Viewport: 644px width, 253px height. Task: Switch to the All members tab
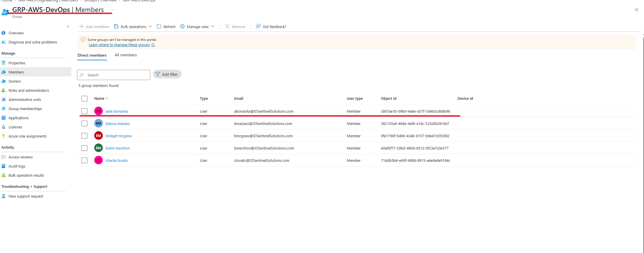pyautogui.click(x=126, y=55)
